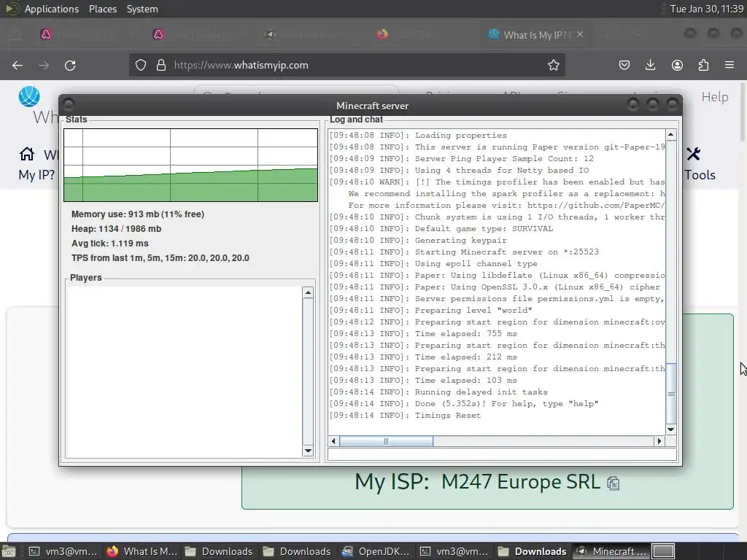
Task: Go back with Firefox back arrow
Action: pyautogui.click(x=18, y=65)
